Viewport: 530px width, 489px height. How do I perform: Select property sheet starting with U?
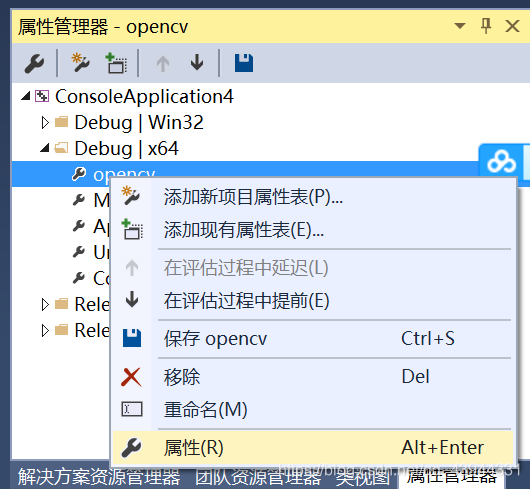coord(101,252)
